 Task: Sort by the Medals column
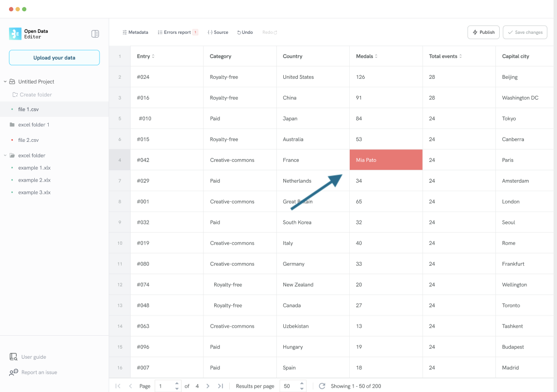point(376,56)
